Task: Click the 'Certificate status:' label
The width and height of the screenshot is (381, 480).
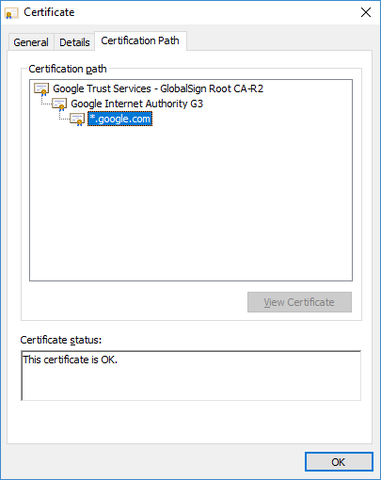Action: tap(61, 340)
